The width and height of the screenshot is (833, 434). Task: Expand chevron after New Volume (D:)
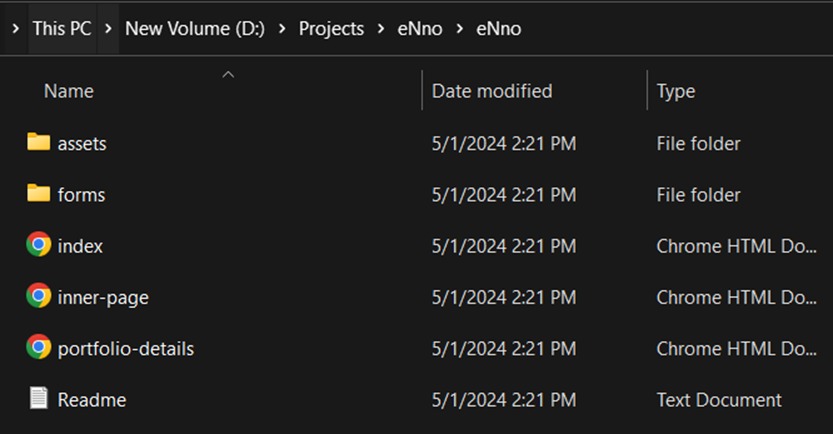(282, 28)
